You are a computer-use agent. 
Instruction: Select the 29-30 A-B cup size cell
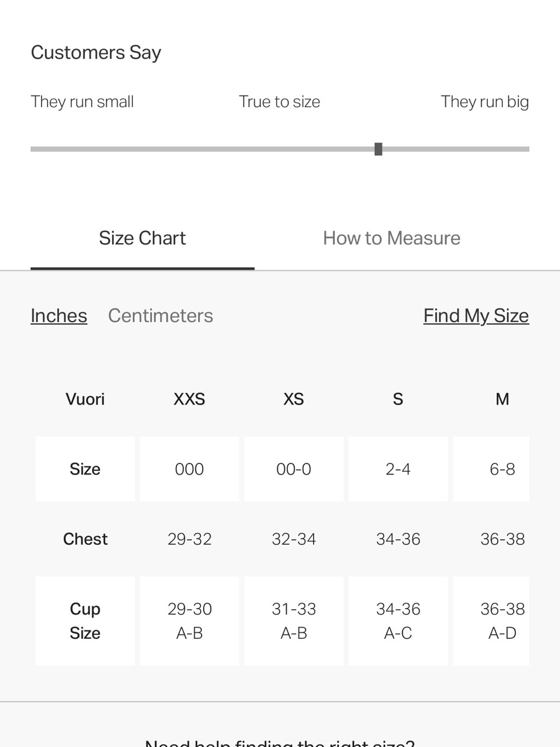tap(189, 621)
